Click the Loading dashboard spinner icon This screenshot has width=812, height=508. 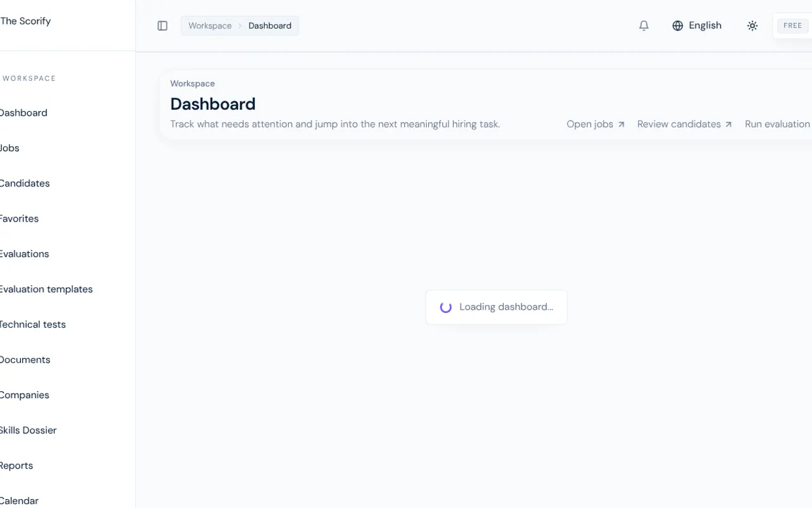tap(446, 307)
